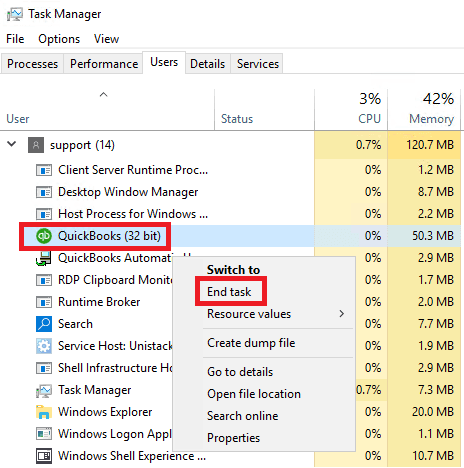
Task: Toggle sort order using User column arrow
Action: (x=104, y=95)
